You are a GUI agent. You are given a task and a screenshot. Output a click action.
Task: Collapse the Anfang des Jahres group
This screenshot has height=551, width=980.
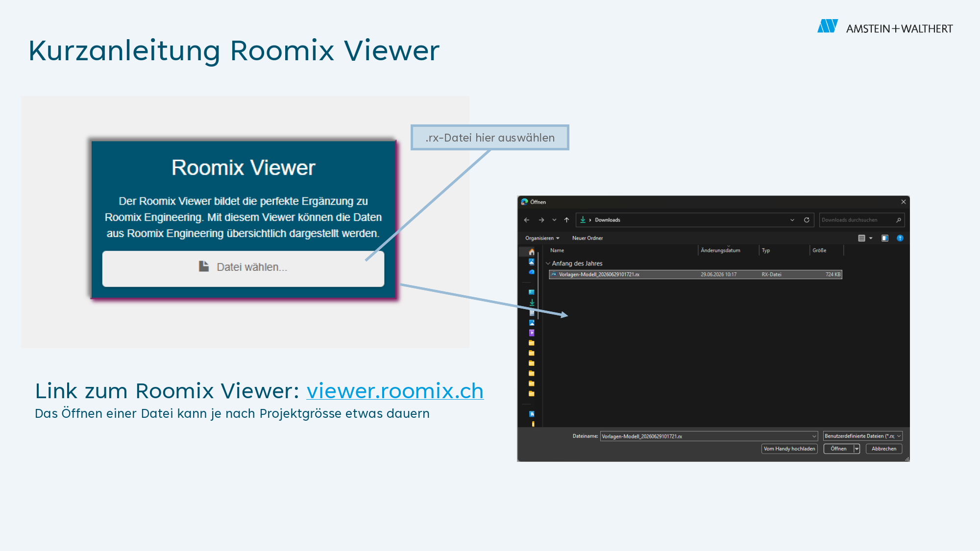[548, 264]
